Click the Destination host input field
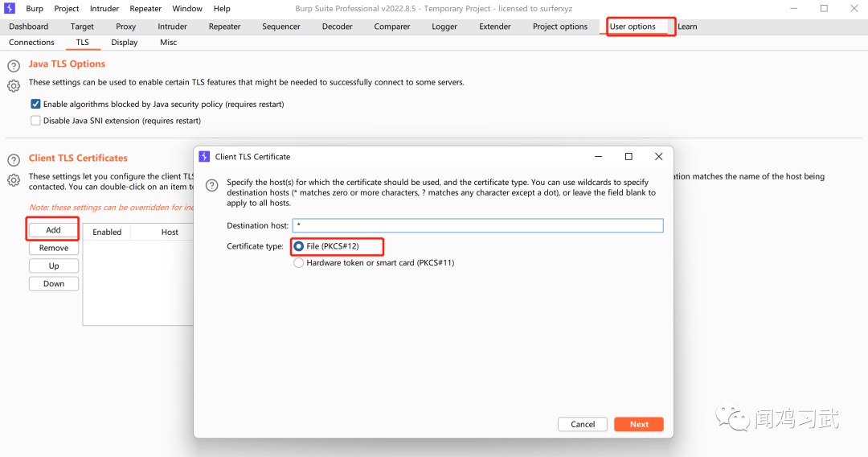 point(477,226)
